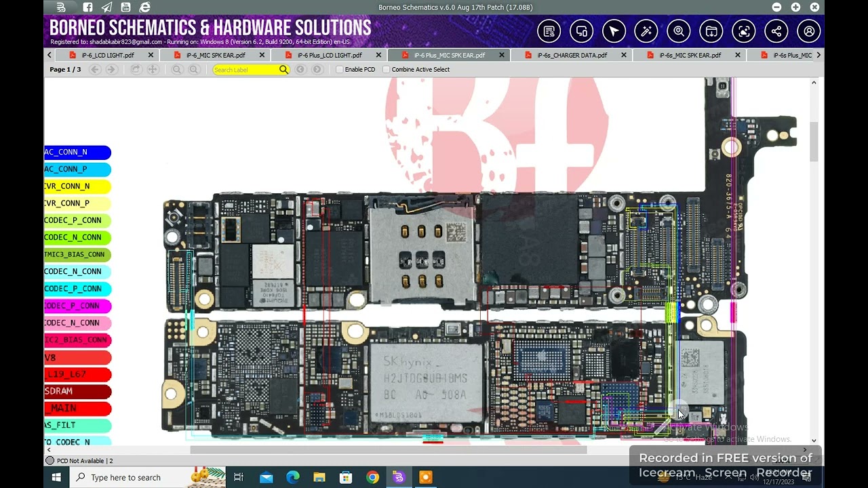Select the mint AS_FILT label

click(77, 425)
